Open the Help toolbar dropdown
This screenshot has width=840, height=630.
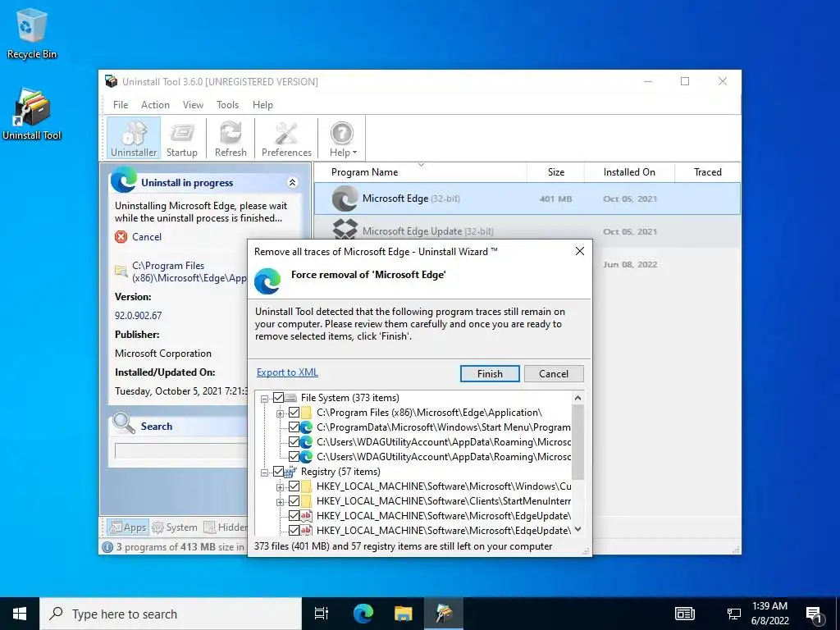[342, 138]
